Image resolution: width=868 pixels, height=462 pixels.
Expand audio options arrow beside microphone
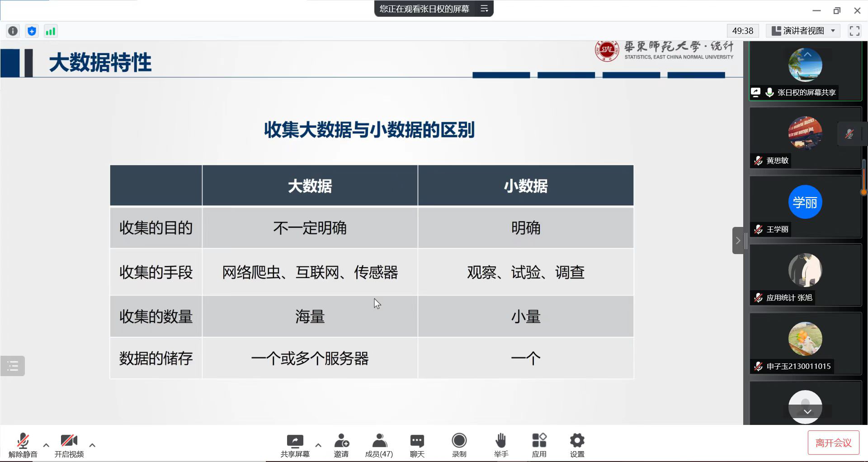click(46, 445)
